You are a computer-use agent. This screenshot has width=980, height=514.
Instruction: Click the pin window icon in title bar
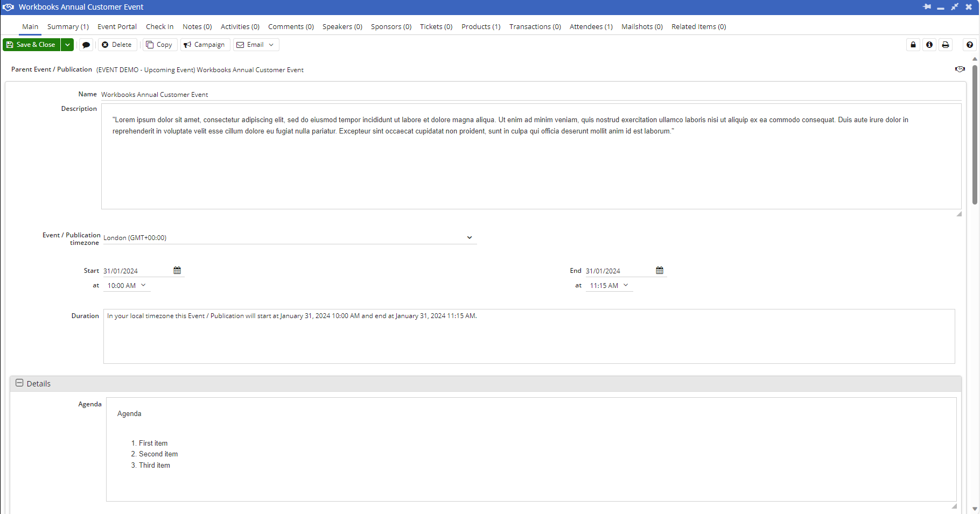(x=927, y=7)
